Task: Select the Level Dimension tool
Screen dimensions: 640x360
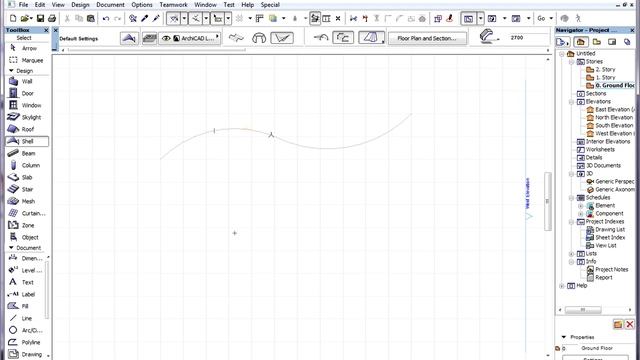Action: tap(26, 270)
